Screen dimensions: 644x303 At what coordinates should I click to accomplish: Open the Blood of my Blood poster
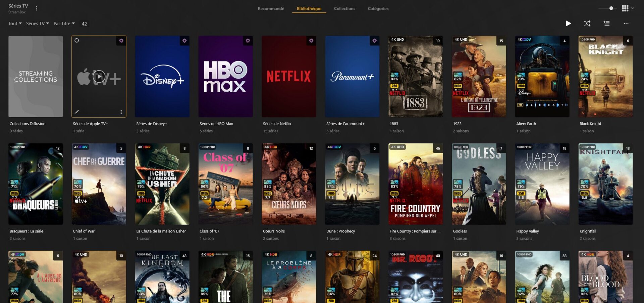pos(606,277)
